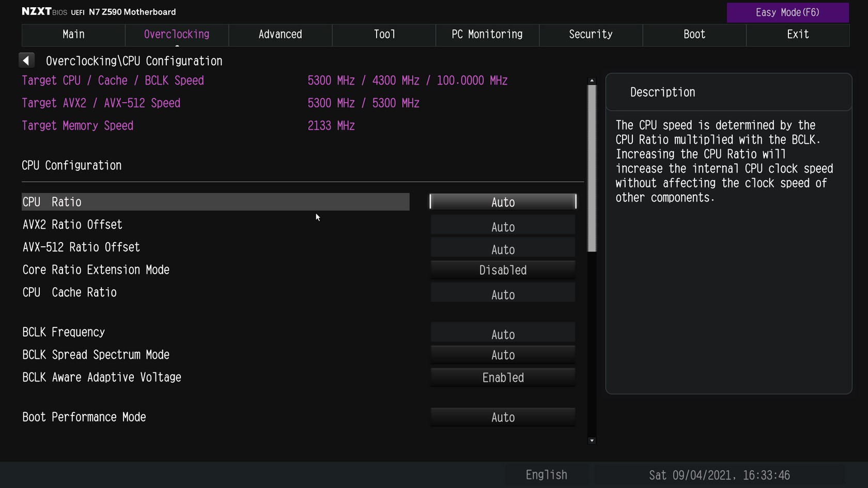Switch to Easy Mode (F6)
The width and height of the screenshot is (868, 488).
(x=787, y=12)
